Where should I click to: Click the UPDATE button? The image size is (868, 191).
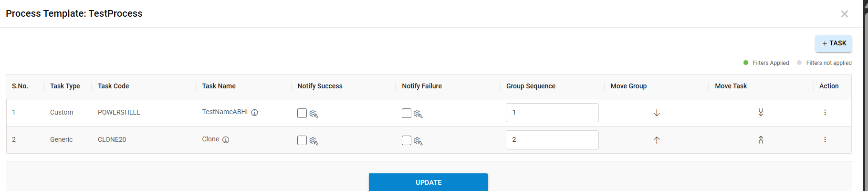click(428, 182)
